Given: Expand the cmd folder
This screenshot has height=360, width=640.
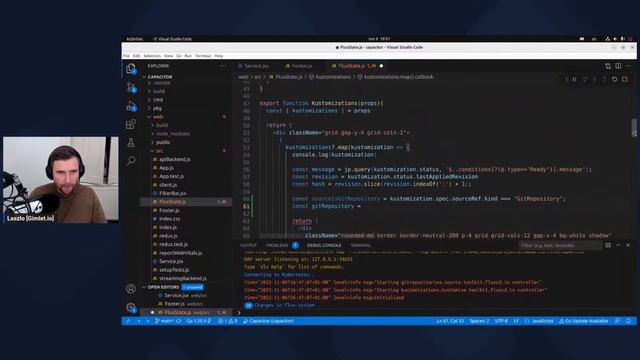Looking at the screenshot, I should (158, 100).
